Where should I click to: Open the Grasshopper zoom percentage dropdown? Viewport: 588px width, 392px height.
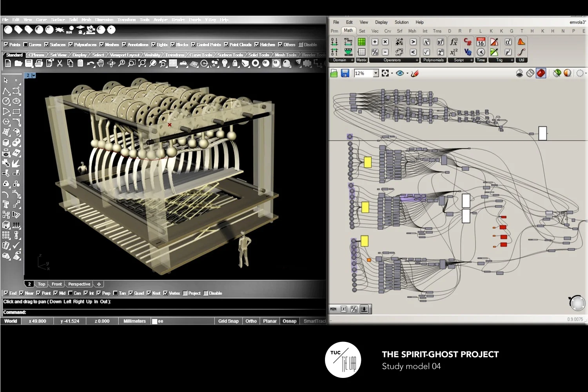pyautogui.click(x=376, y=73)
